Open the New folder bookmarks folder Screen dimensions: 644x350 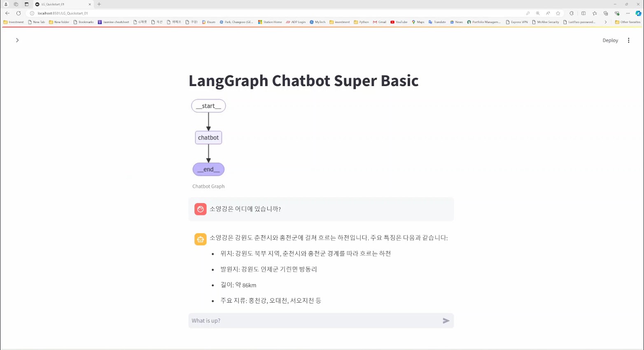(59, 22)
